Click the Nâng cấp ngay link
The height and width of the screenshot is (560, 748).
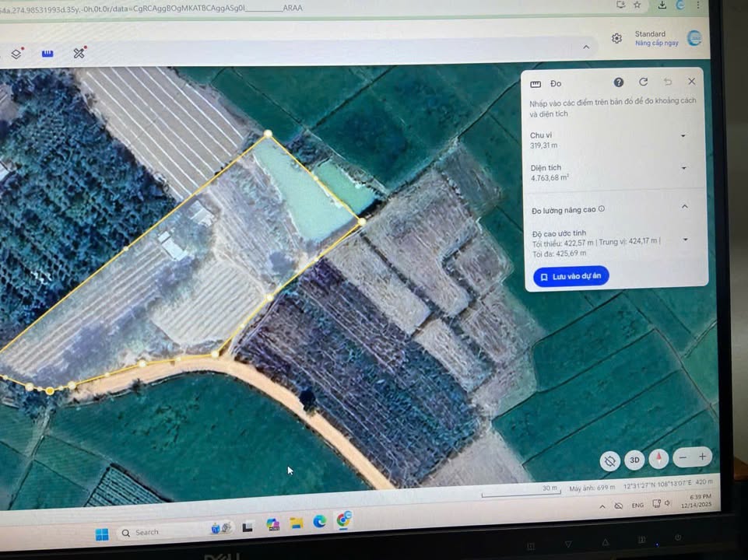point(658,43)
